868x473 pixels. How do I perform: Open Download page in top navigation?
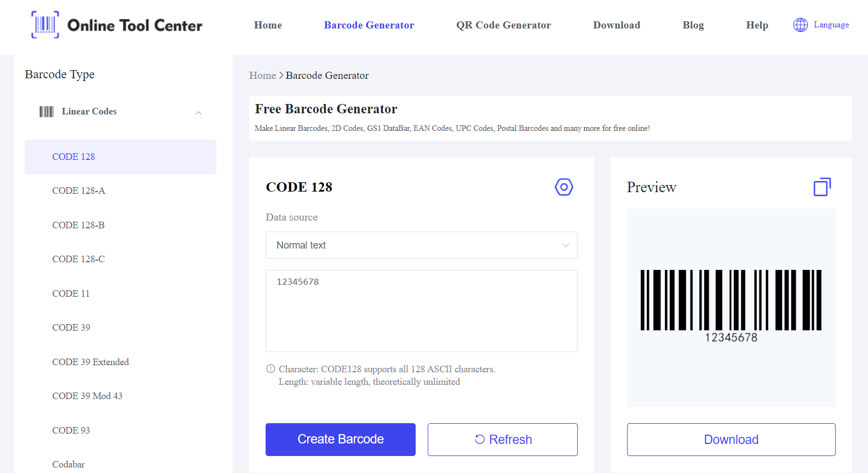pos(617,25)
